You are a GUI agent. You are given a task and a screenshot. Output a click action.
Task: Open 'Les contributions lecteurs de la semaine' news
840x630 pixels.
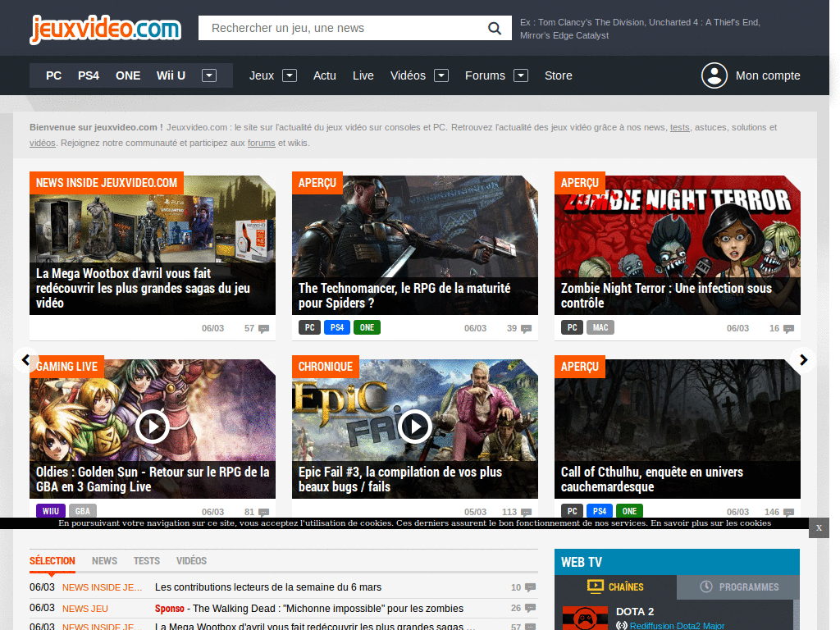point(268,587)
